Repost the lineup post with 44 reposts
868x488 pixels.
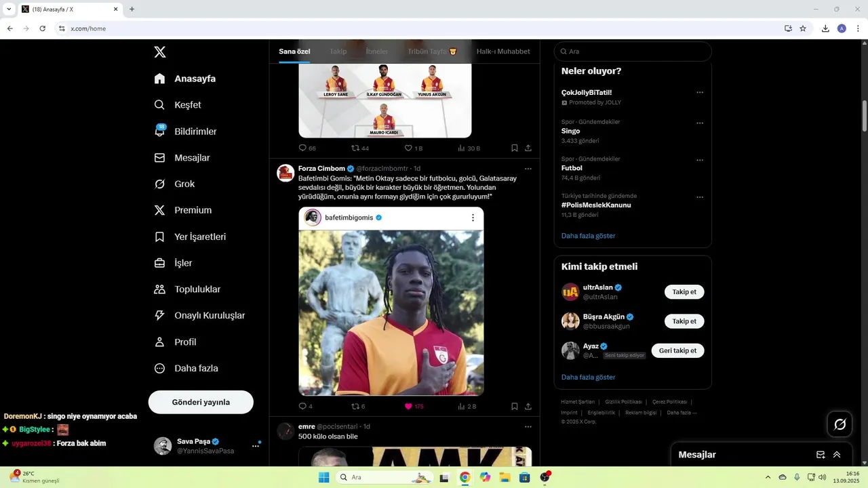pos(360,148)
